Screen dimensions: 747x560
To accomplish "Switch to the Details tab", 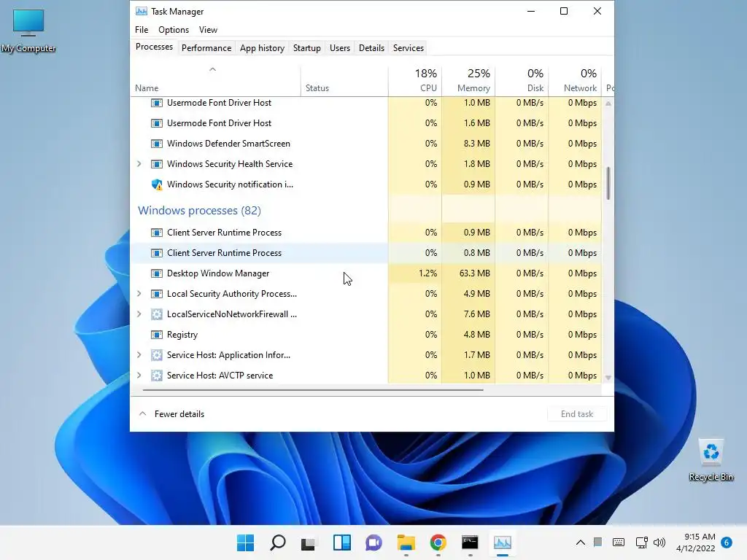I will (x=371, y=48).
